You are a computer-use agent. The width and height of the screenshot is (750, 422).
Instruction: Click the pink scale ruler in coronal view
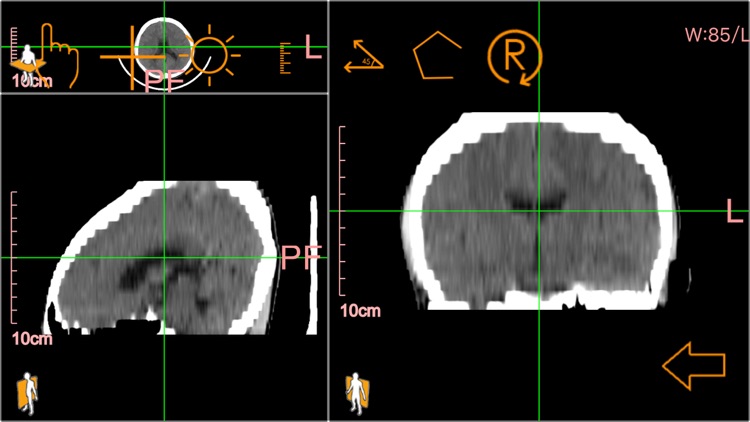[342, 211]
